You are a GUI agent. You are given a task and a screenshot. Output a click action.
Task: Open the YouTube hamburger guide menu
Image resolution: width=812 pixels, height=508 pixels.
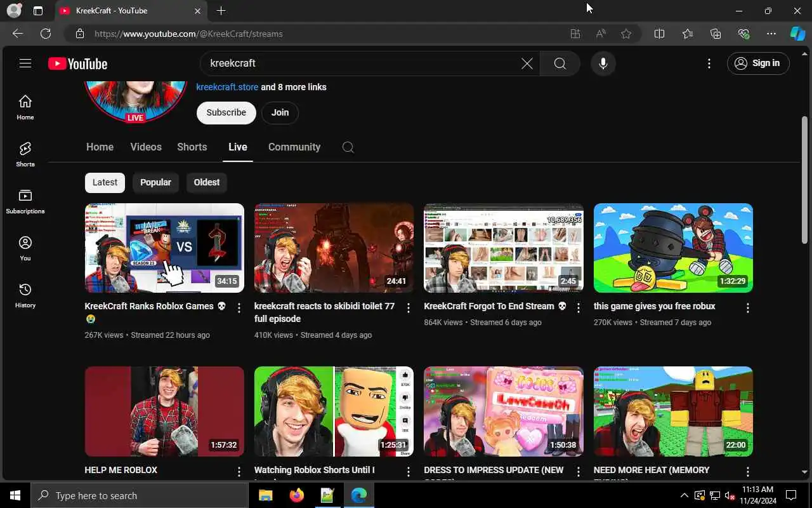(x=25, y=63)
